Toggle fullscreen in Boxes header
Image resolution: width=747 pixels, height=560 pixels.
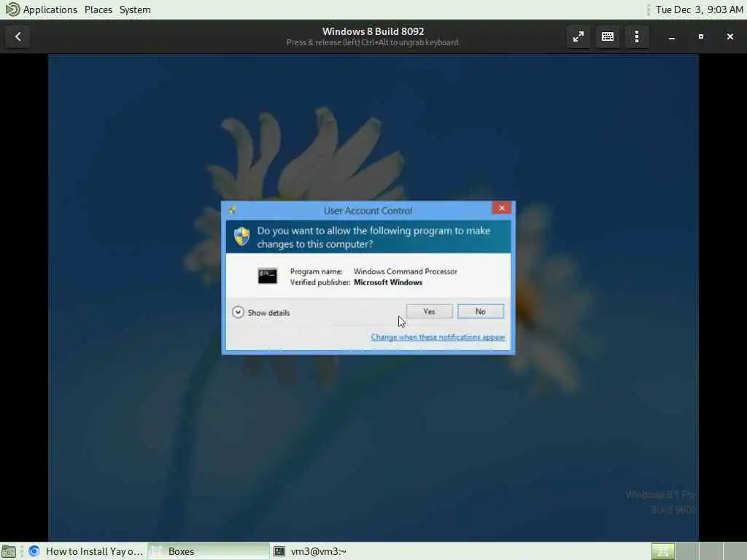(578, 36)
